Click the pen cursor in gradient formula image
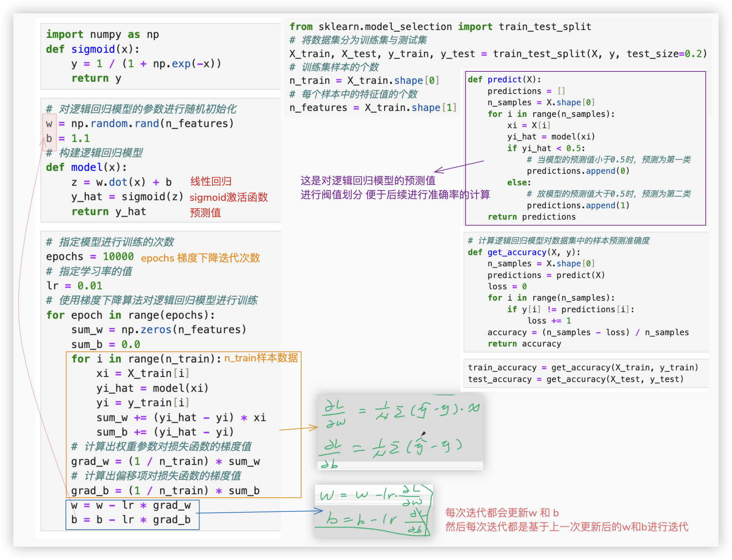The width and height of the screenshot is (732, 560). (x=423, y=433)
